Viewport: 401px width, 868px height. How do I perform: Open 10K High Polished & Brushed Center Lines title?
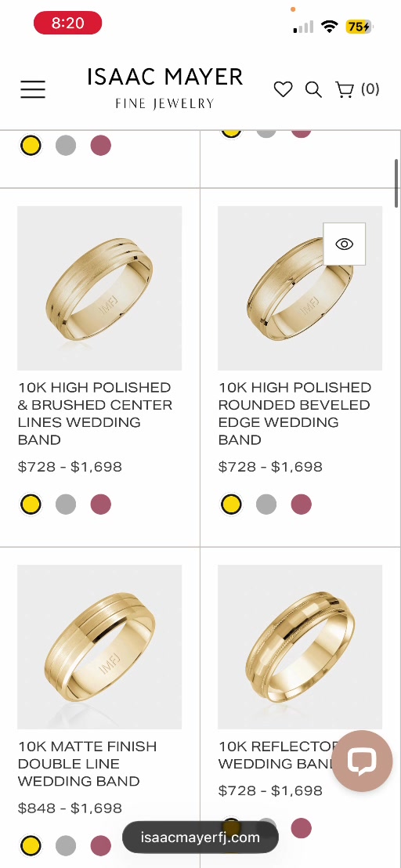click(95, 414)
